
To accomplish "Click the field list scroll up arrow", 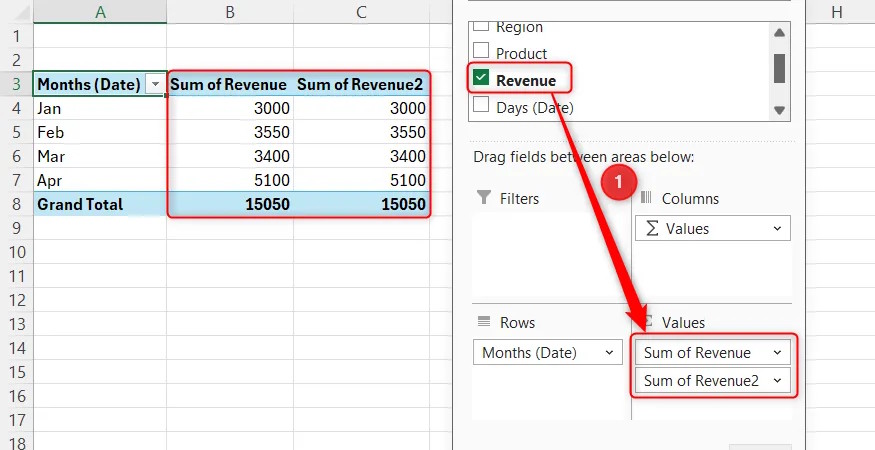I will (x=780, y=33).
